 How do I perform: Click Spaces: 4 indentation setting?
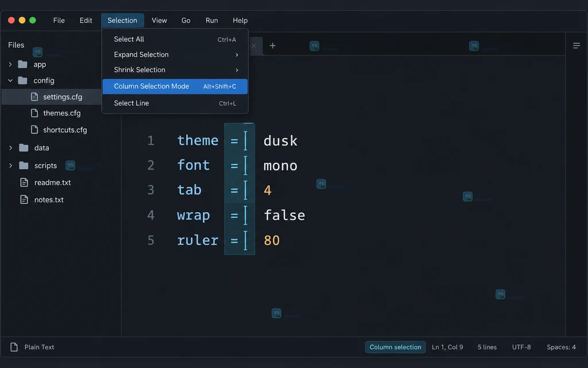(561, 347)
